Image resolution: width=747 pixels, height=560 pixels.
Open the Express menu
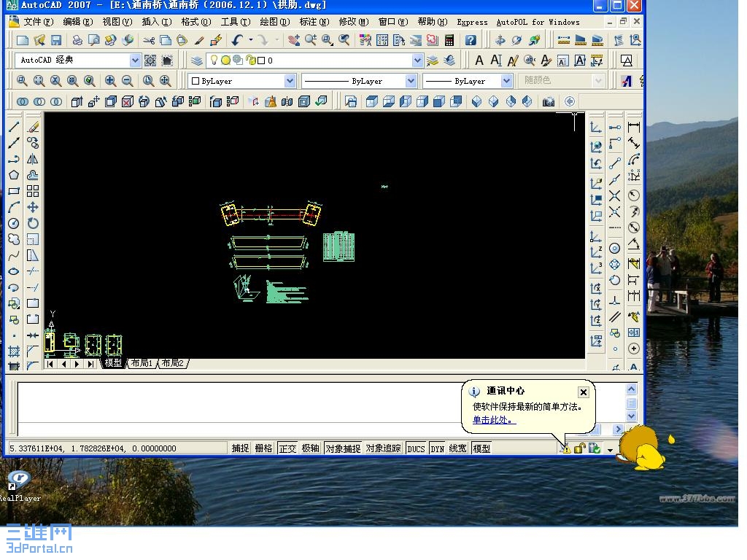[472, 22]
